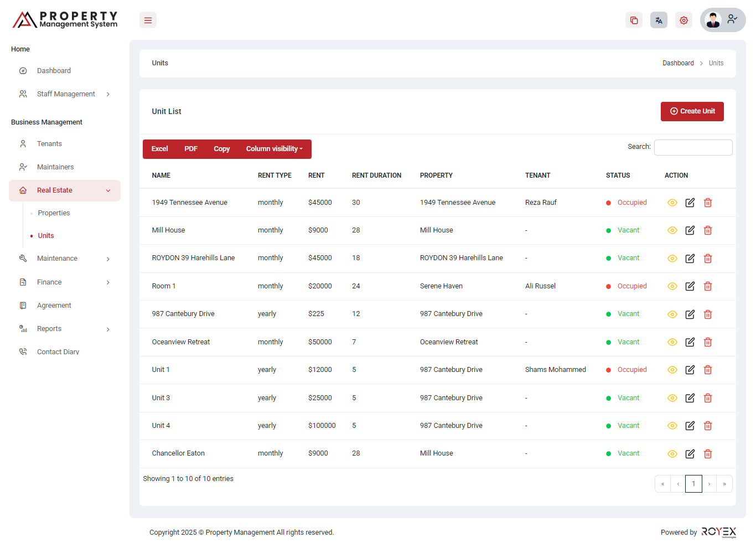The image size is (756, 548).
Task: Expand the Staff Management submenu
Action: click(66, 94)
